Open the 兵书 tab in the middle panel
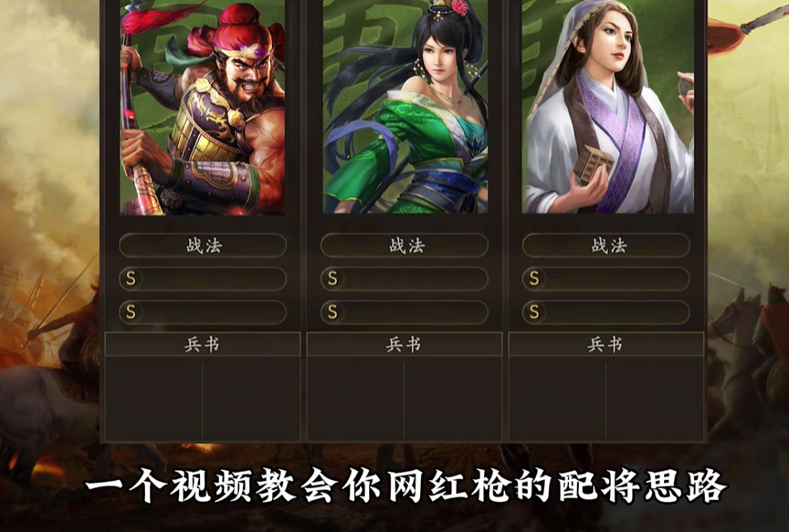The width and height of the screenshot is (789, 532). [x=404, y=344]
